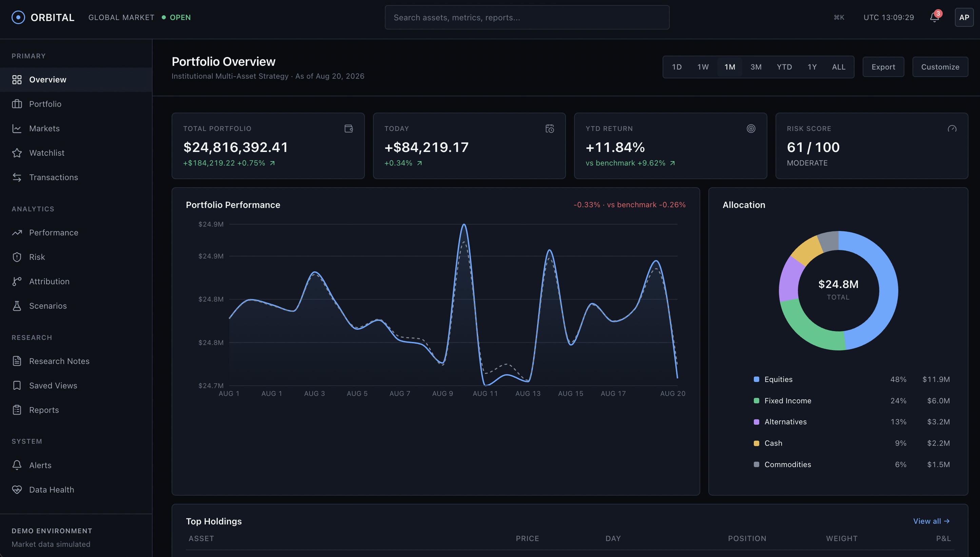
Task: Click the Today gain +$84,219.17
Action: tap(426, 147)
